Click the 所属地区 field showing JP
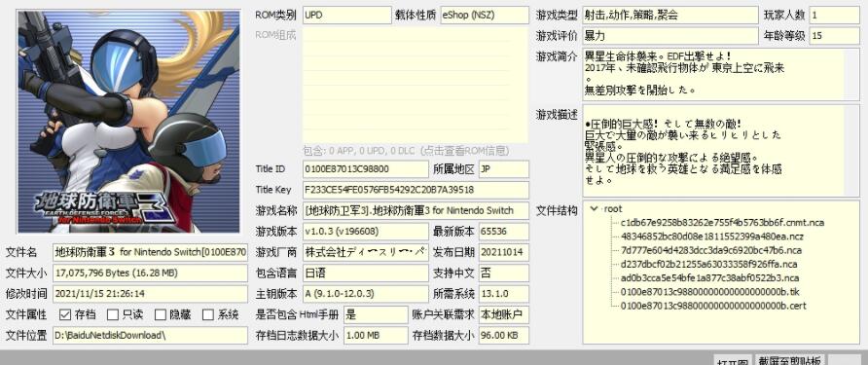The width and height of the screenshot is (868, 365). (504, 169)
